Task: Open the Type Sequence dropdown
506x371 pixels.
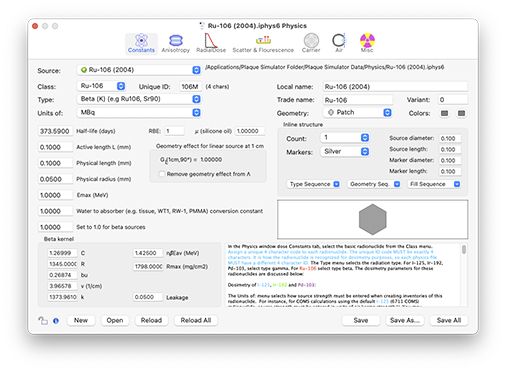Action: click(x=313, y=184)
